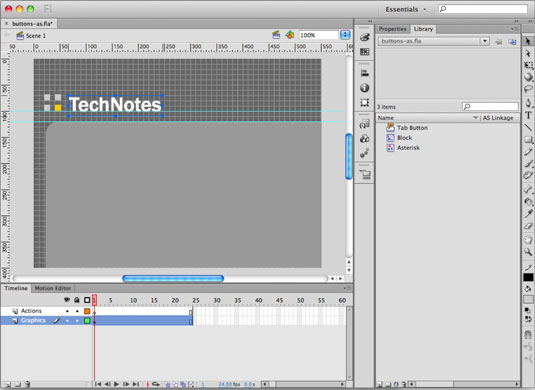This screenshot has width=535, height=390.
Task: Open the buttons-as.fla library document dropdown
Action: pos(485,41)
